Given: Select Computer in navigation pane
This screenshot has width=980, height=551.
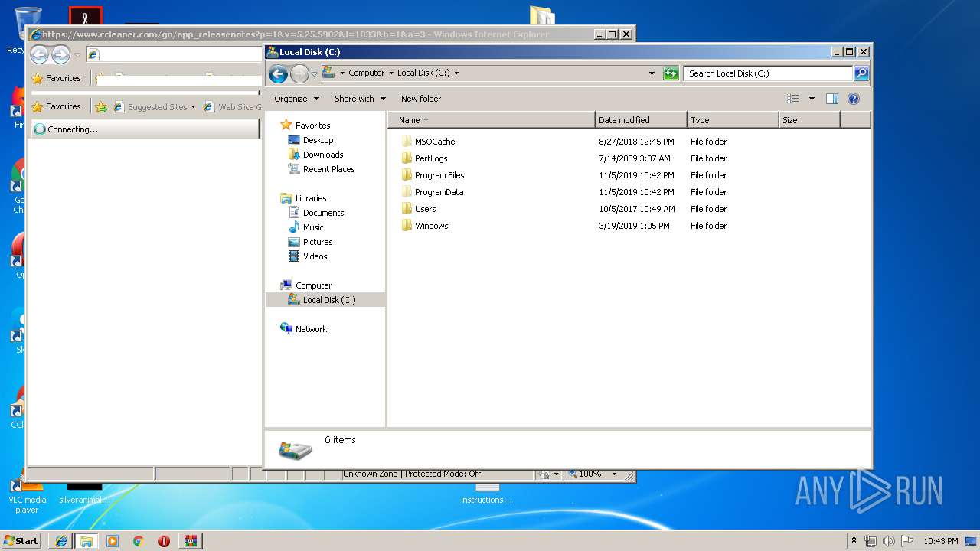Looking at the screenshot, I should tap(313, 285).
